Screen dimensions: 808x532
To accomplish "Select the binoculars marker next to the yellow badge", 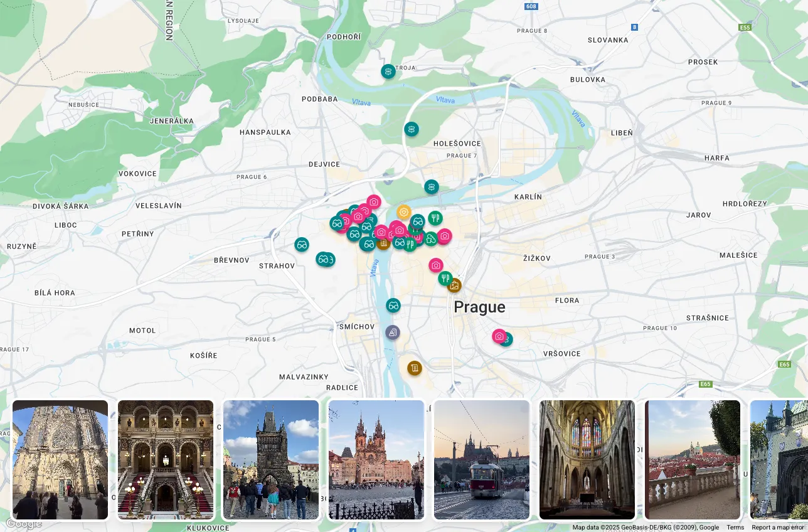I will [x=418, y=221].
